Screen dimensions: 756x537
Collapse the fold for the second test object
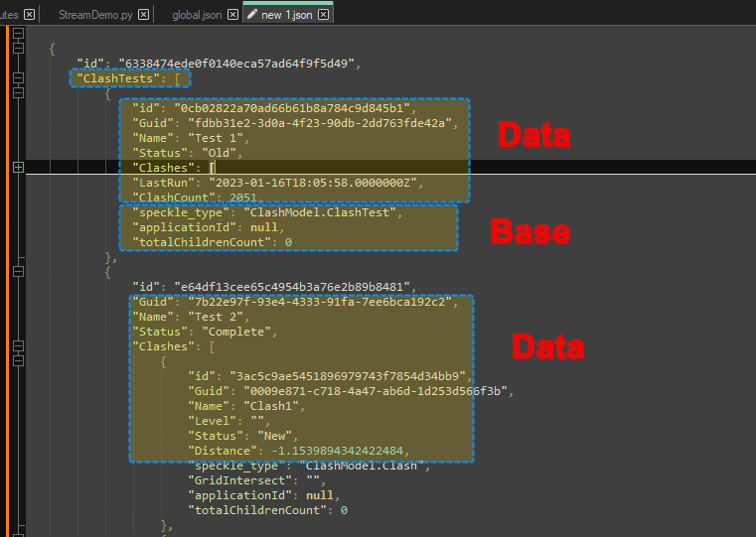point(18,272)
